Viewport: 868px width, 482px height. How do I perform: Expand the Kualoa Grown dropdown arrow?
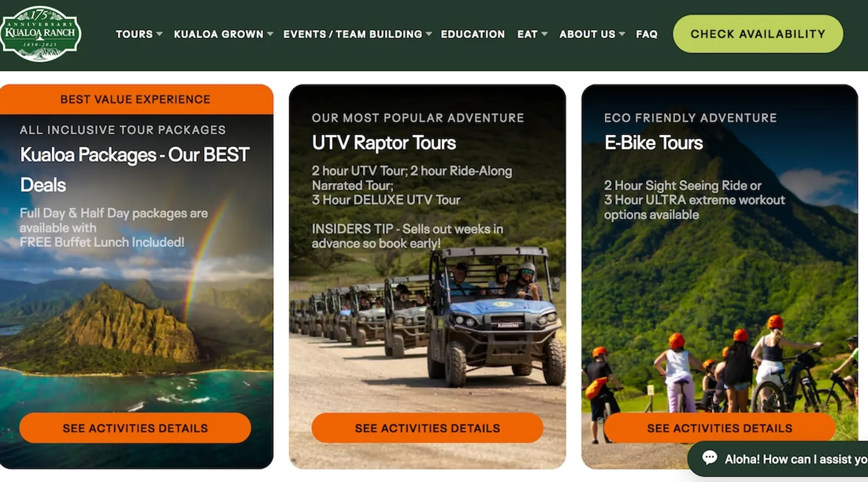tap(270, 34)
